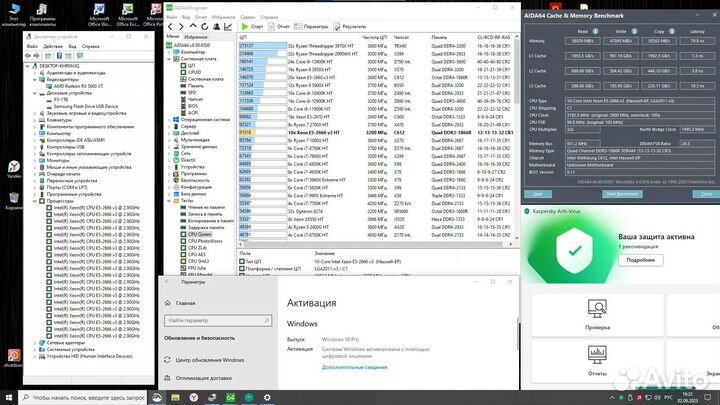Select AMD Radeon RX 5600 XT in Device Manager
The height and width of the screenshot is (405, 720).
point(78,86)
